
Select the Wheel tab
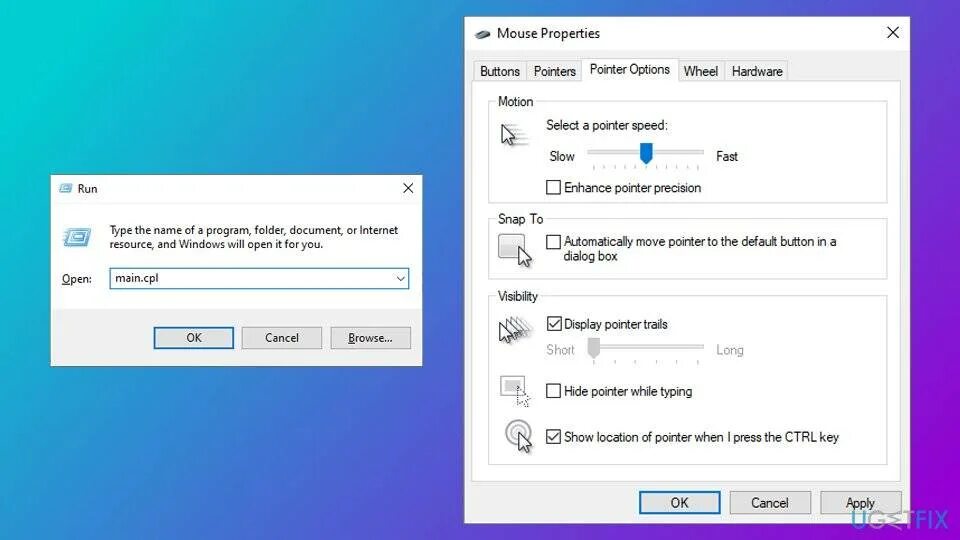coord(700,72)
